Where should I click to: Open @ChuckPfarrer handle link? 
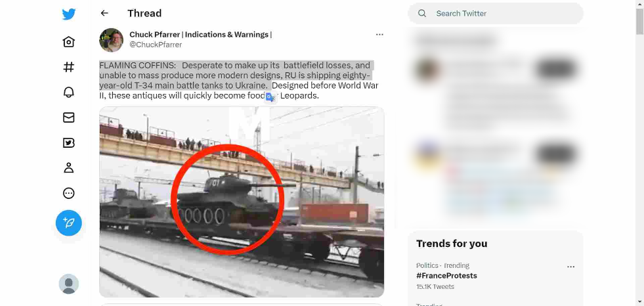[156, 45]
